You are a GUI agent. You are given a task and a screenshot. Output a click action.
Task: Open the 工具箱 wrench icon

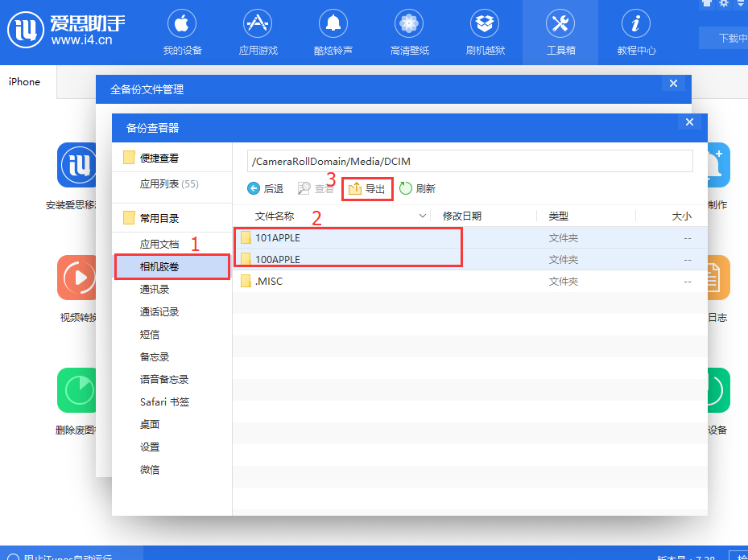[x=560, y=23]
